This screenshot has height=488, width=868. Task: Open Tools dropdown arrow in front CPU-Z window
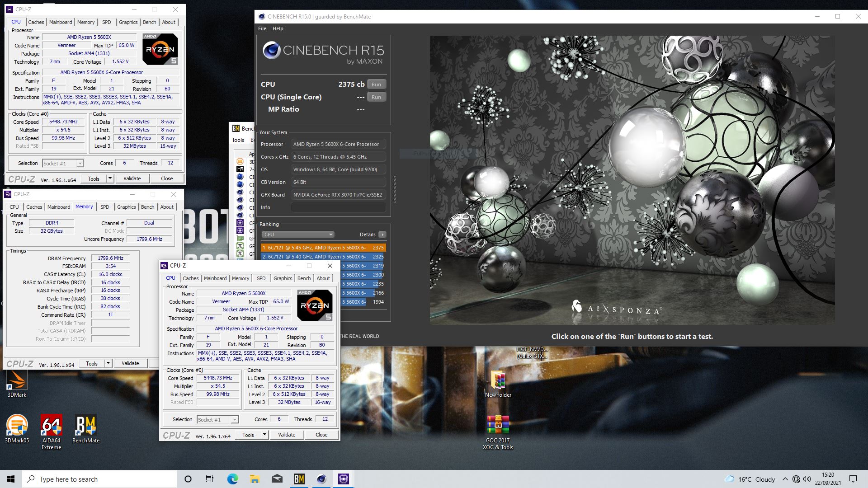point(264,435)
